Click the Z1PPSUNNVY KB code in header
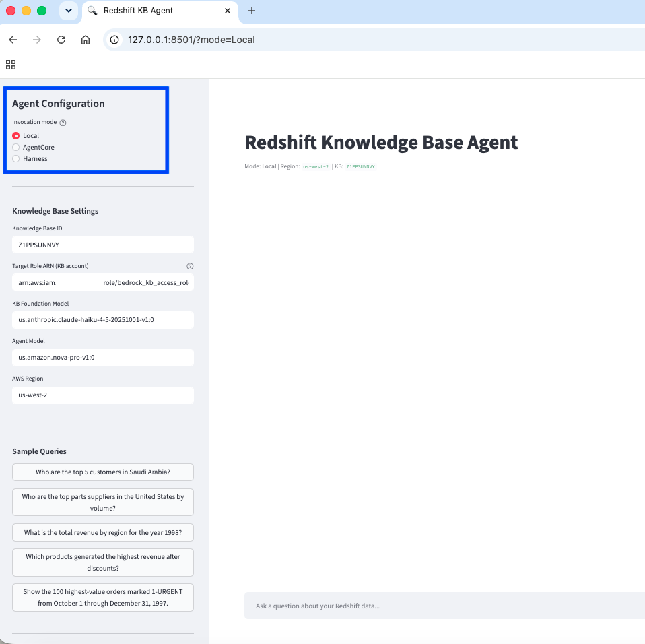 click(x=360, y=166)
